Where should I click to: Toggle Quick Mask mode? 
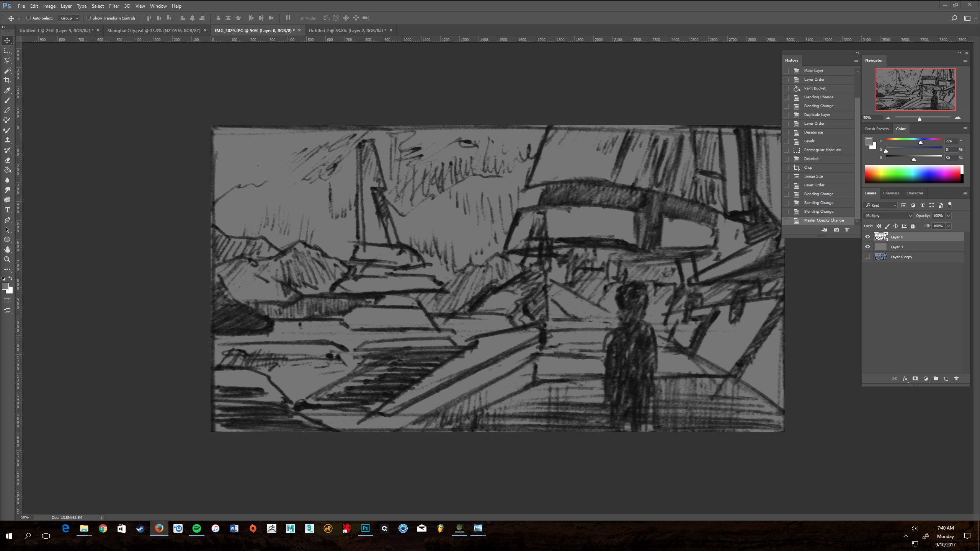click(x=7, y=301)
